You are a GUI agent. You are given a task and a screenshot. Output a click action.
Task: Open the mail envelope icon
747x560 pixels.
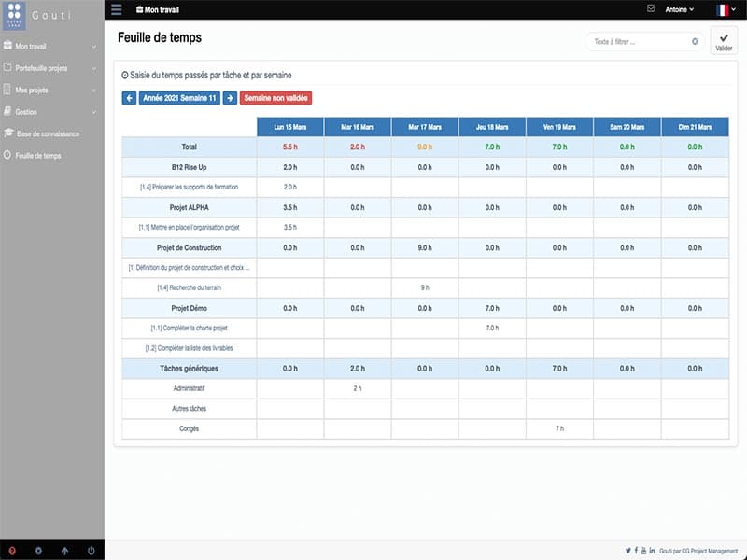[x=651, y=9]
